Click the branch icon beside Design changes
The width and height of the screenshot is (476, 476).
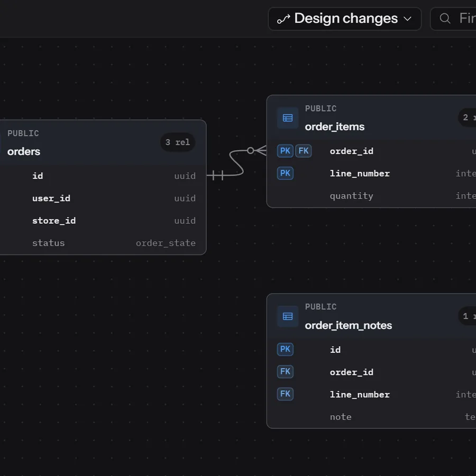[283, 19]
